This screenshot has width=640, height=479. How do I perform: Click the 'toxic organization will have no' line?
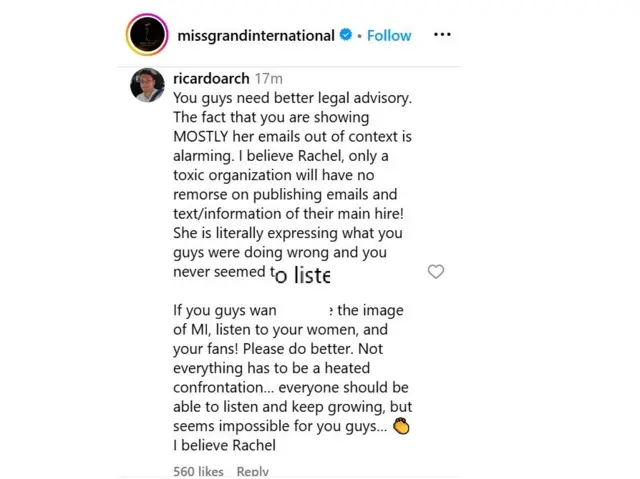point(273,175)
